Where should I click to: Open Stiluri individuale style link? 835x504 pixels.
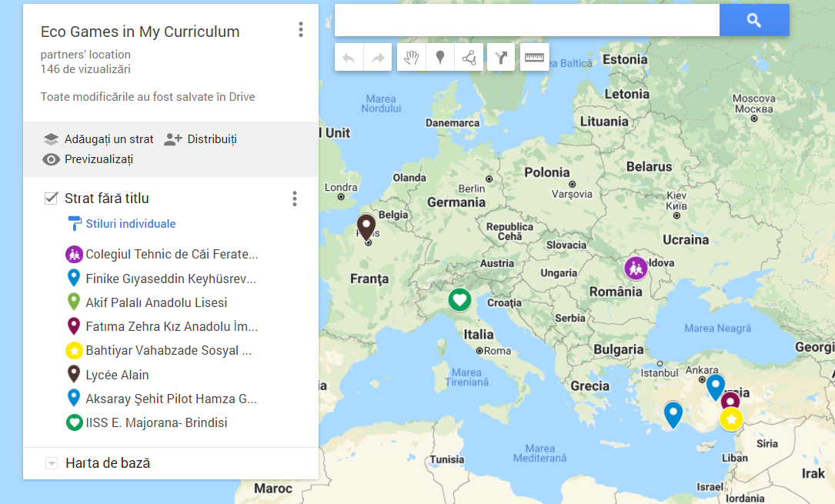point(131,224)
